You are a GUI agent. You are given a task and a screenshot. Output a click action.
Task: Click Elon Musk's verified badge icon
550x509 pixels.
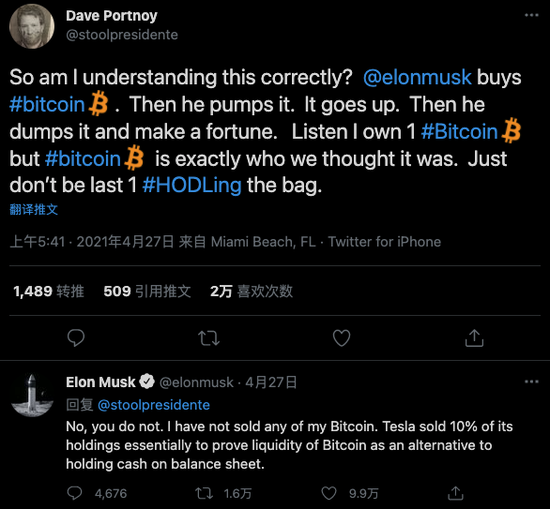147,382
